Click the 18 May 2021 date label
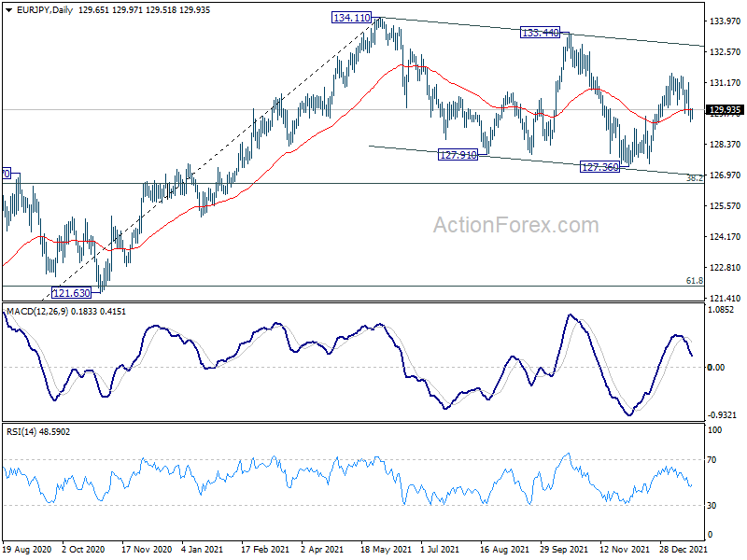Screen dimensions: 747x560 [386, 549]
